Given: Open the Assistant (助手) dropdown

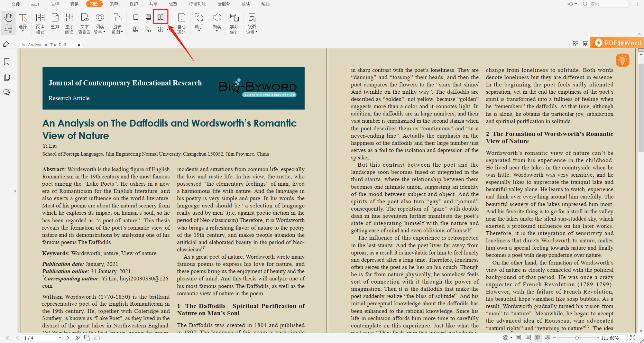Looking at the screenshot, I should tap(199, 22).
